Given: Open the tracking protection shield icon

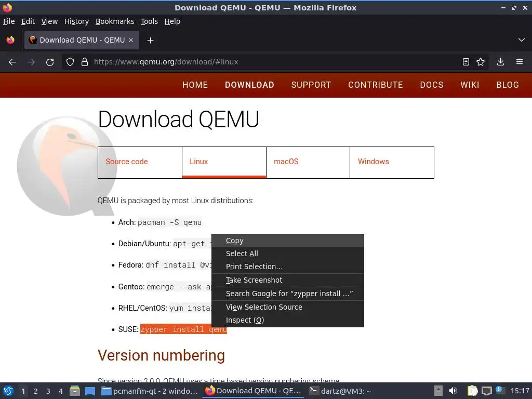Looking at the screenshot, I should (x=70, y=62).
